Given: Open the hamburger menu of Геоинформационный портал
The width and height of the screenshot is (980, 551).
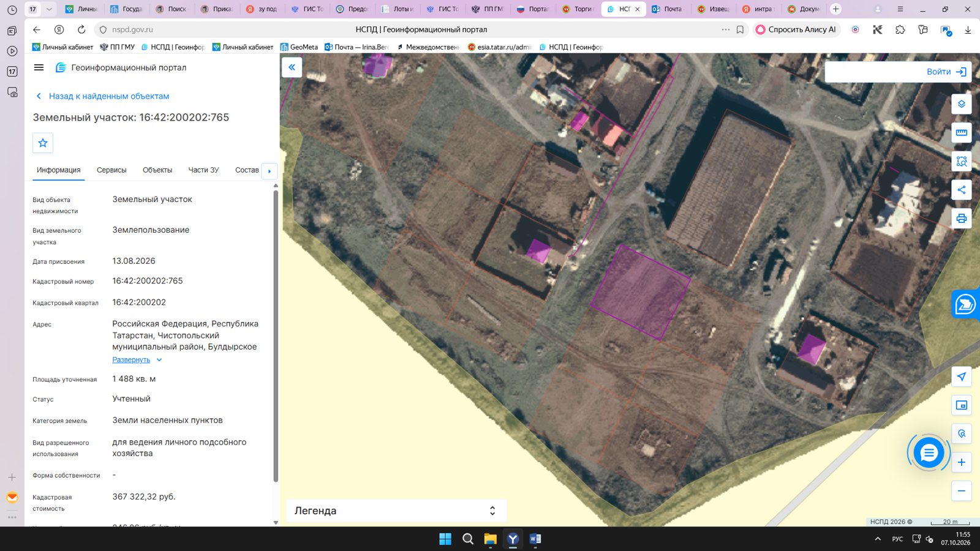Looking at the screenshot, I should [39, 67].
